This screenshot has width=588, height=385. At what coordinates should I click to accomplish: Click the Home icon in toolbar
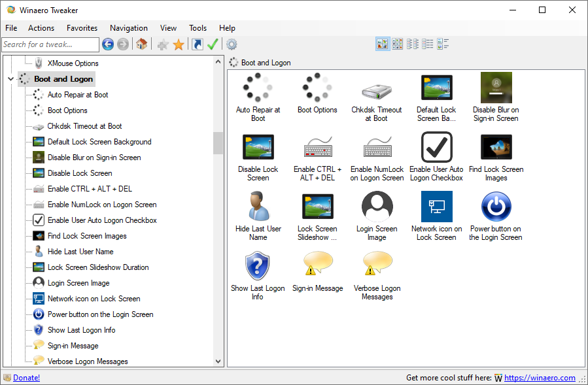tap(141, 44)
